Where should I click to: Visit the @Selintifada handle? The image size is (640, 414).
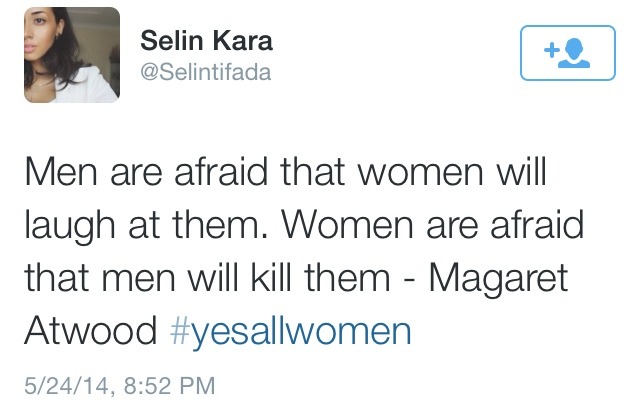click(x=206, y=72)
